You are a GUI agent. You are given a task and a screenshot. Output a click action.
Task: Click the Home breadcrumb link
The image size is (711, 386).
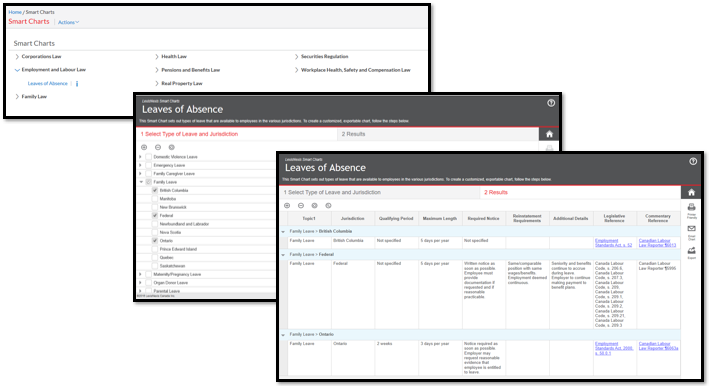tap(15, 12)
